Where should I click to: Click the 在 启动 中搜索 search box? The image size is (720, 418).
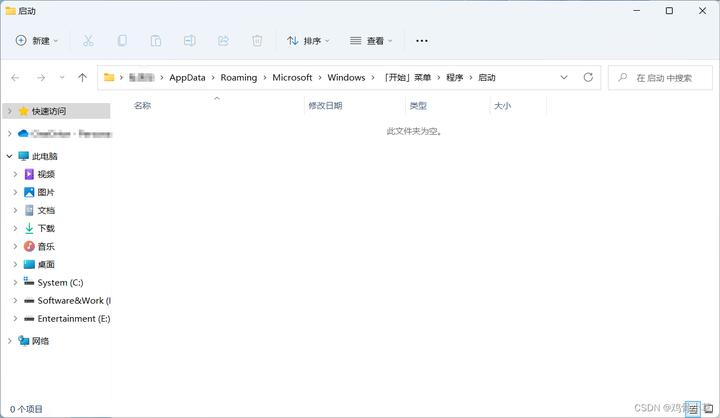pos(660,78)
